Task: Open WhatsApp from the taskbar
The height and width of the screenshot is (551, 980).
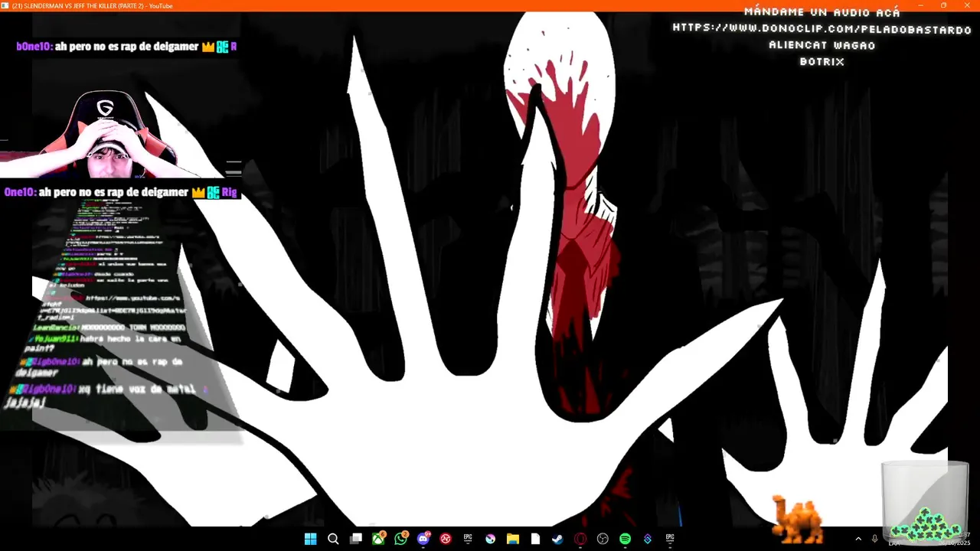Action: pos(400,539)
